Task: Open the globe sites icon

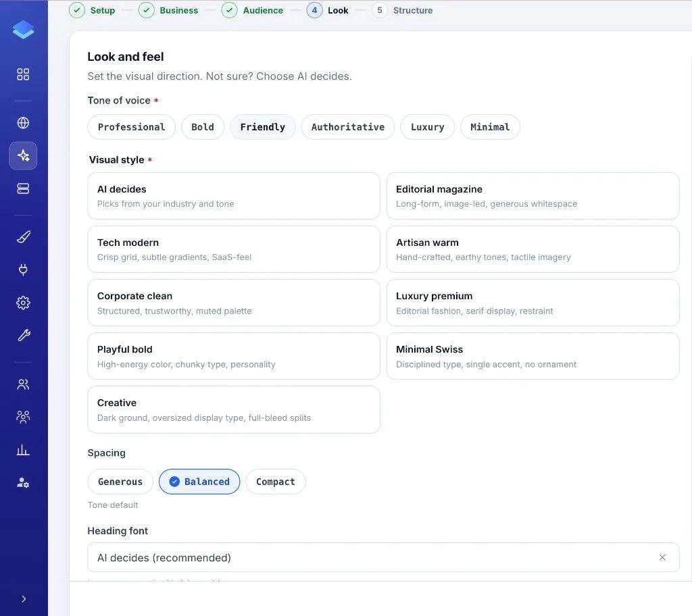Action: pos(23,123)
